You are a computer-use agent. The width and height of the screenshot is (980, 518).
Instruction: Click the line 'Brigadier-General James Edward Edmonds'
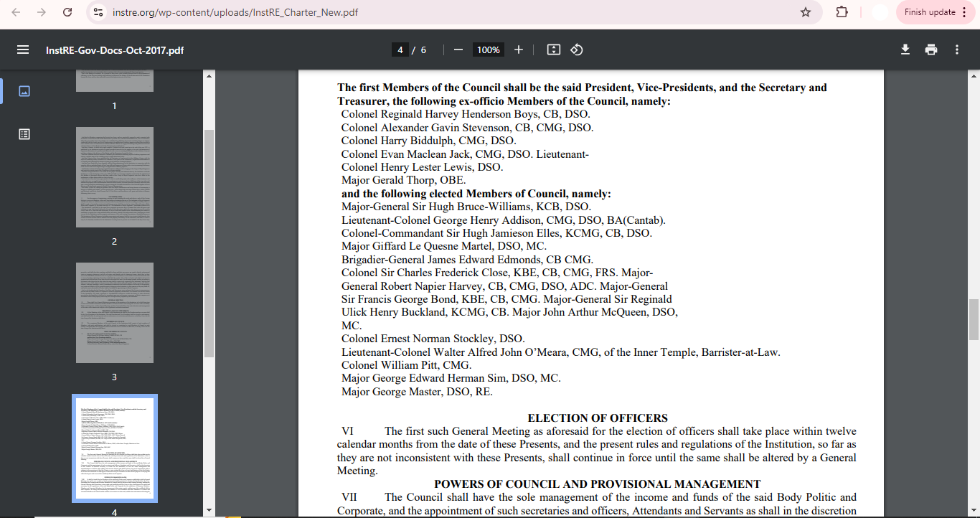467,260
